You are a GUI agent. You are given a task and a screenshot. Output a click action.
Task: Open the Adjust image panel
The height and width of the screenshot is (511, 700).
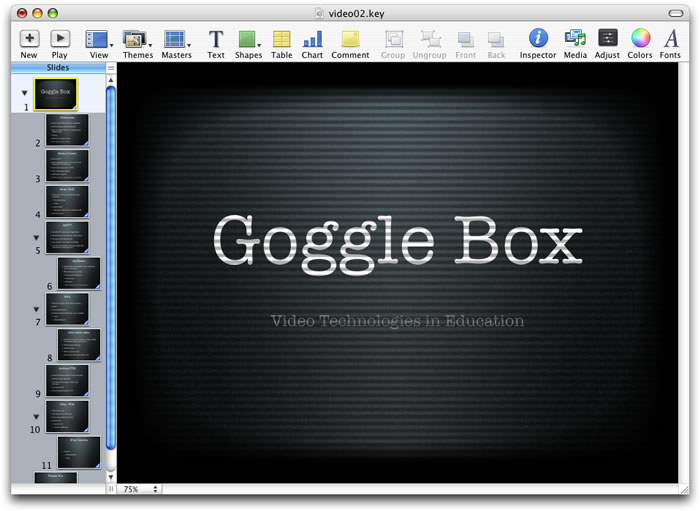(x=608, y=38)
